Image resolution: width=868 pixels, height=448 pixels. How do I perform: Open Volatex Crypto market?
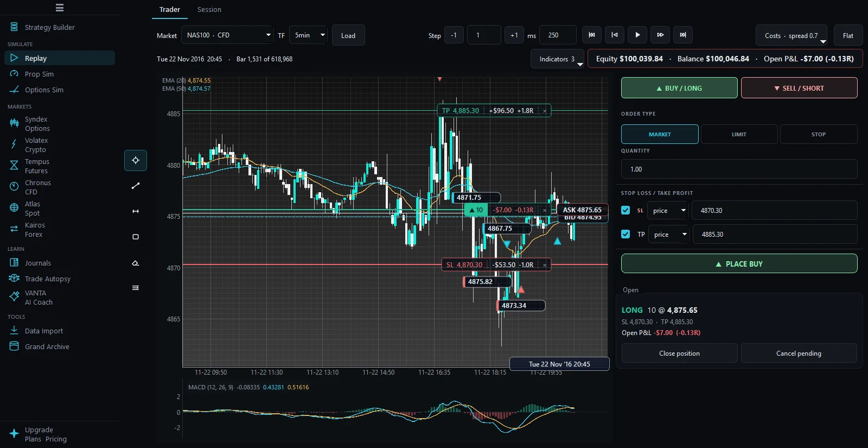tap(60, 145)
